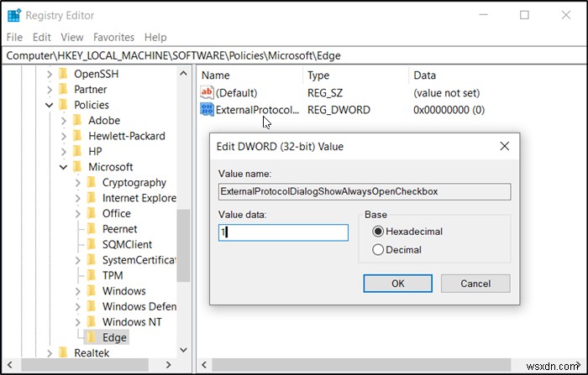Open the File menu
588x375 pixels.
[14, 37]
